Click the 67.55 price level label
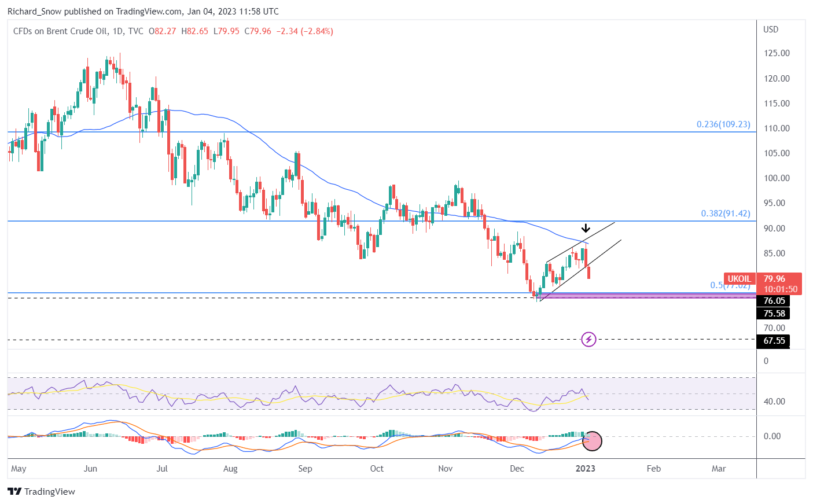This screenshot has height=504, width=813. click(x=773, y=341)
